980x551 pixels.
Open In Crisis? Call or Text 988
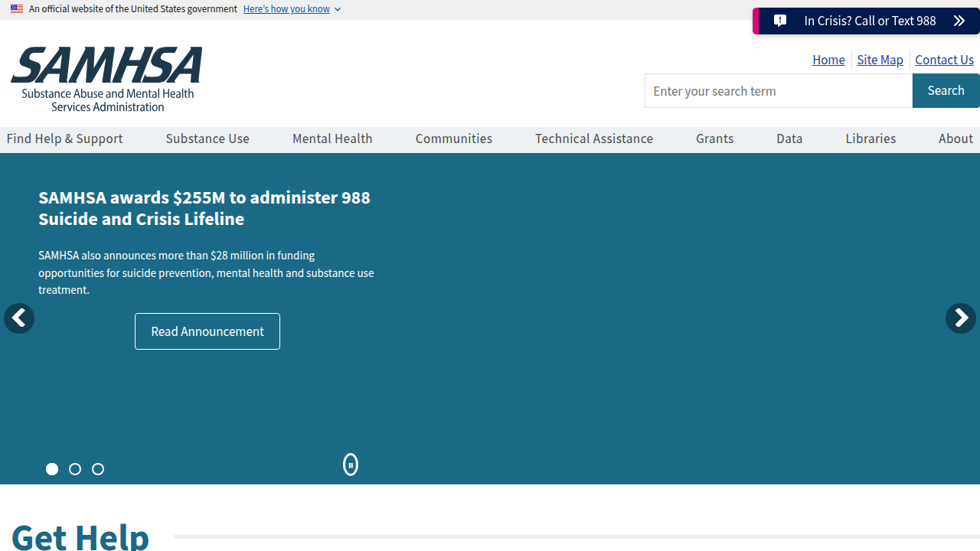(867, 21)
